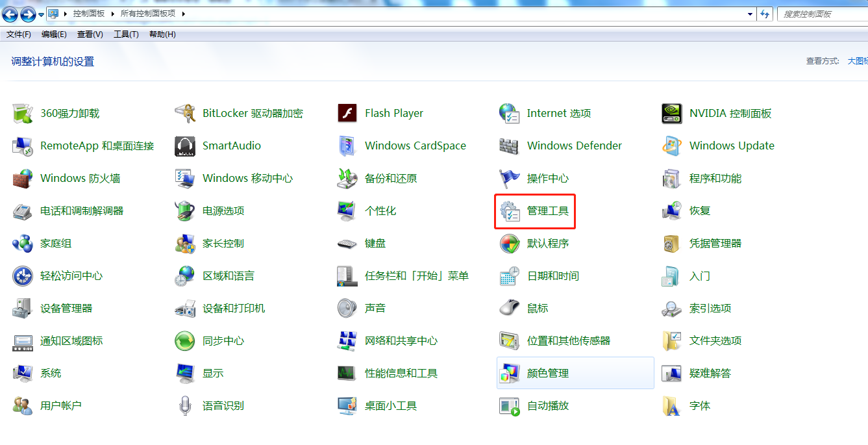Open the 鼠标 icon
The image size is (868, 445).
(x=510, y=308)
